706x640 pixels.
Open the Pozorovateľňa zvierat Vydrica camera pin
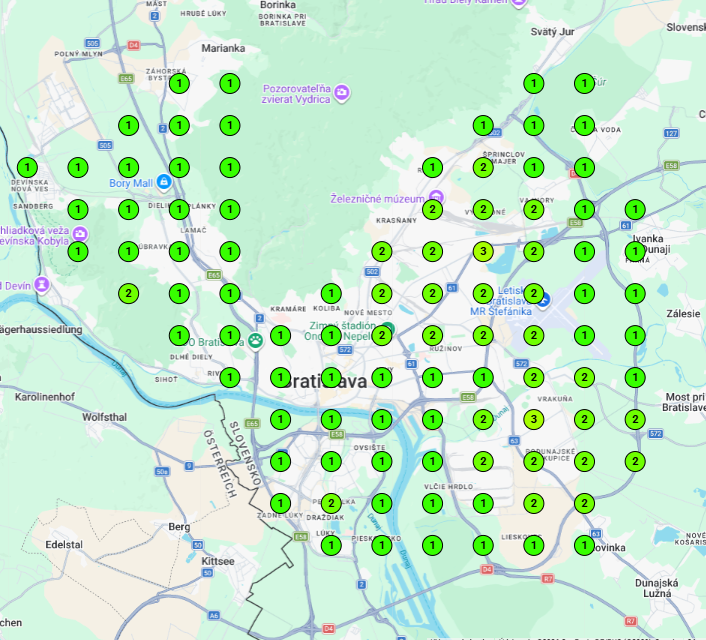[342, 93]
